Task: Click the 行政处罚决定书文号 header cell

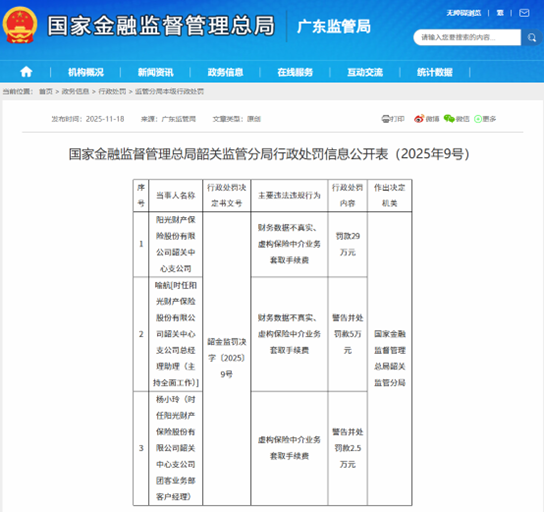Action: pos(227,195)
